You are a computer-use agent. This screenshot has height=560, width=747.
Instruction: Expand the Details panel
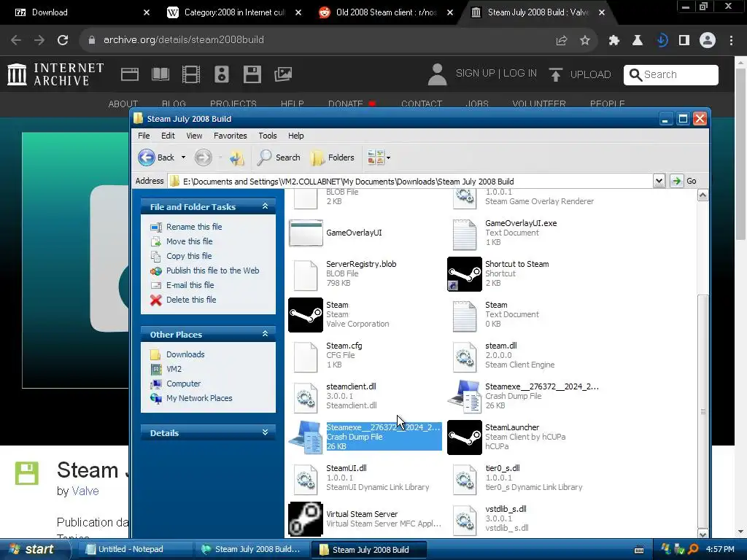coord(265,432)
